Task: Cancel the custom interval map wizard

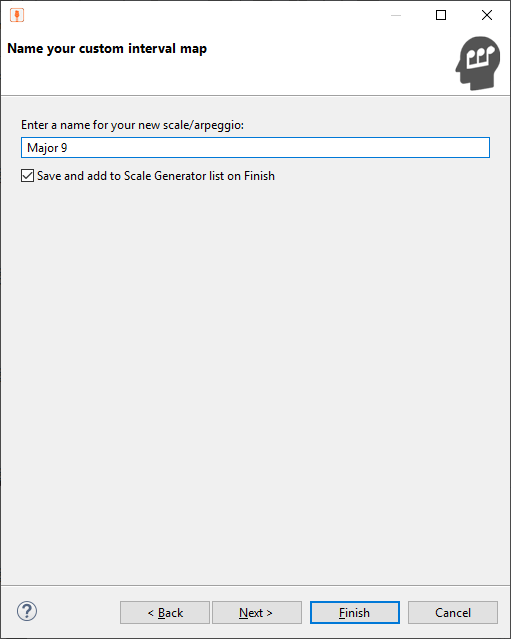Action: coord(453,613)
